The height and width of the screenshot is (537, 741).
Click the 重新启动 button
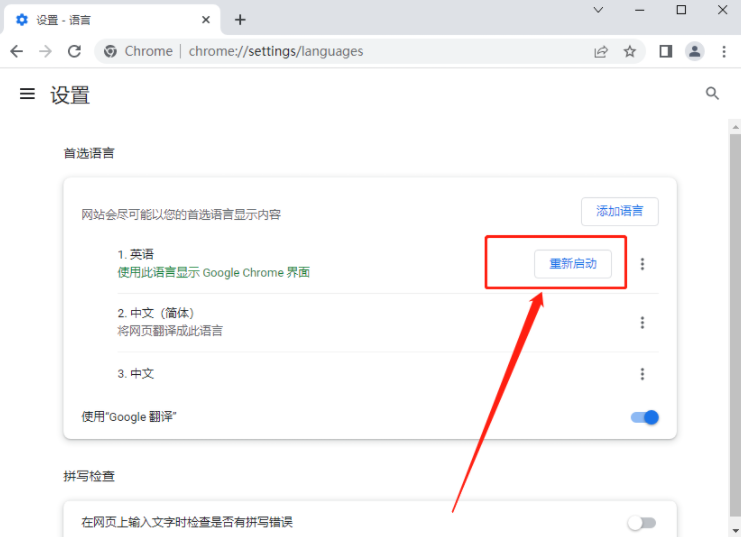tap(573, 264)
